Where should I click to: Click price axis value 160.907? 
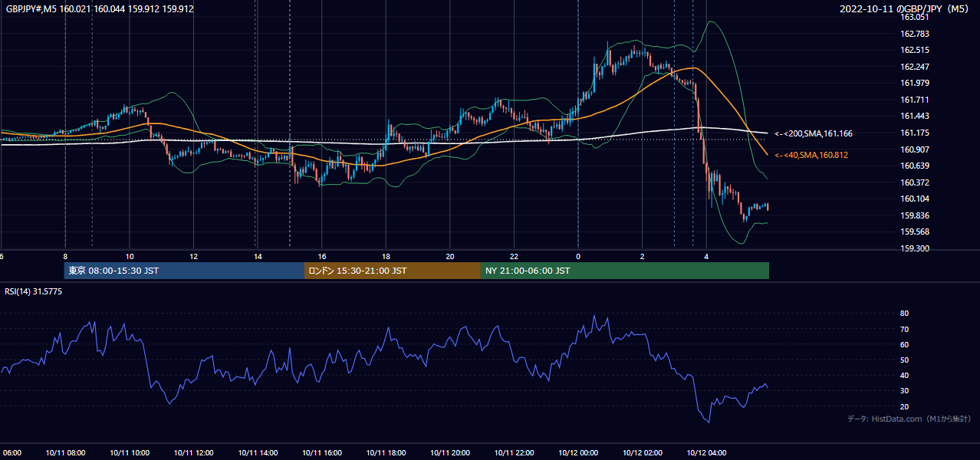click(915, 149)
